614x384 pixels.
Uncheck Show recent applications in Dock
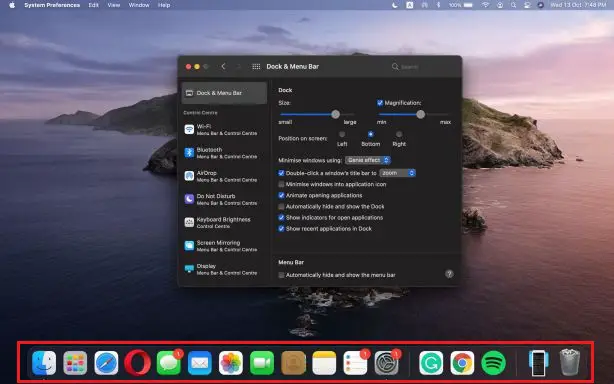[x=281, y=229]
